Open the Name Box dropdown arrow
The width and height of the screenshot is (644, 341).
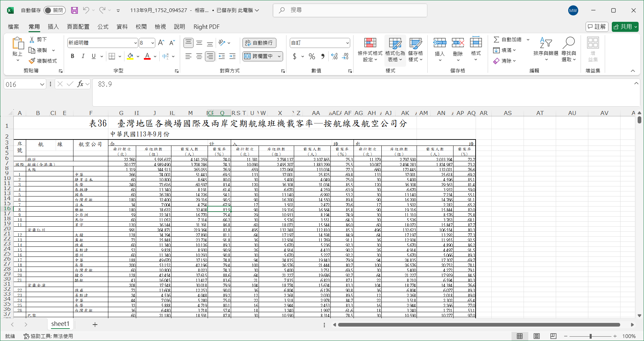(42, 84)
